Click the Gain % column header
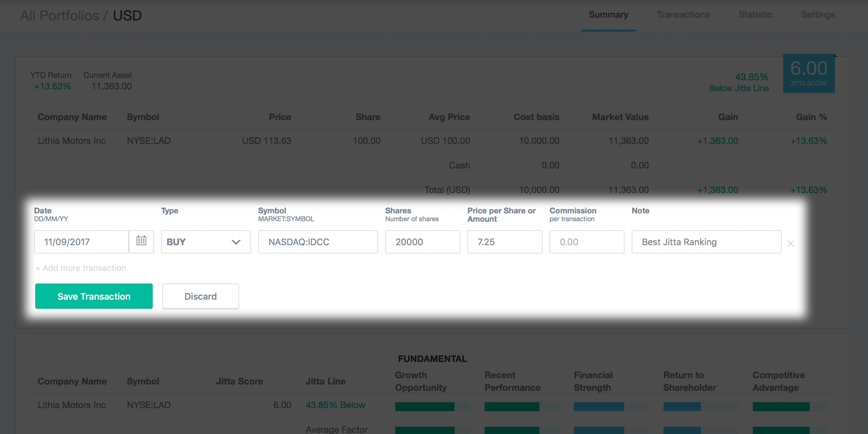Screen dimensions: 868x434 tap(812, 117)
